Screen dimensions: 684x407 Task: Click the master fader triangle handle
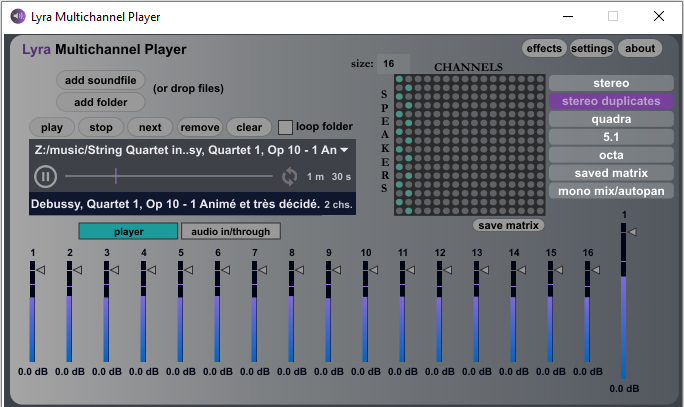click(632, 232)
